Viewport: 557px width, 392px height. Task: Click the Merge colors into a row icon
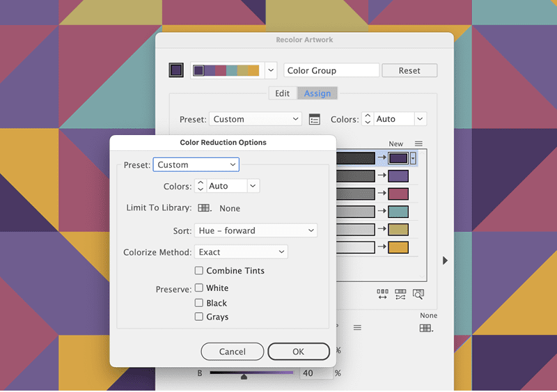click(382, 294)
